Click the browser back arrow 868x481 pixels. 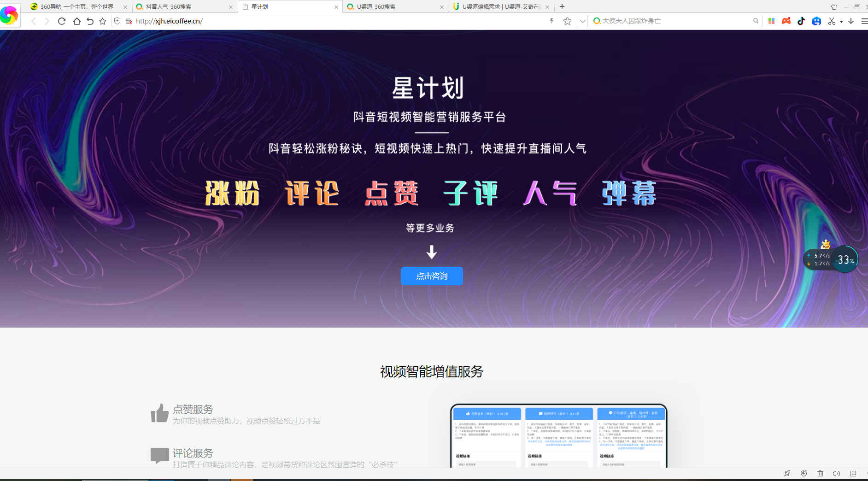pyautogui.click(x=34, y=21)
